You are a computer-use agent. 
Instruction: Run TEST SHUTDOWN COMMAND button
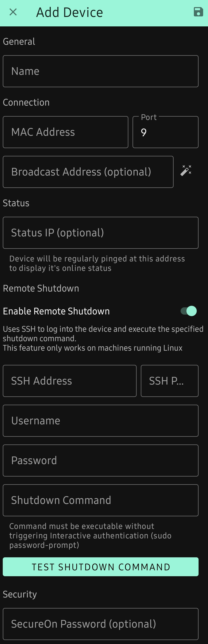[100, 567]
